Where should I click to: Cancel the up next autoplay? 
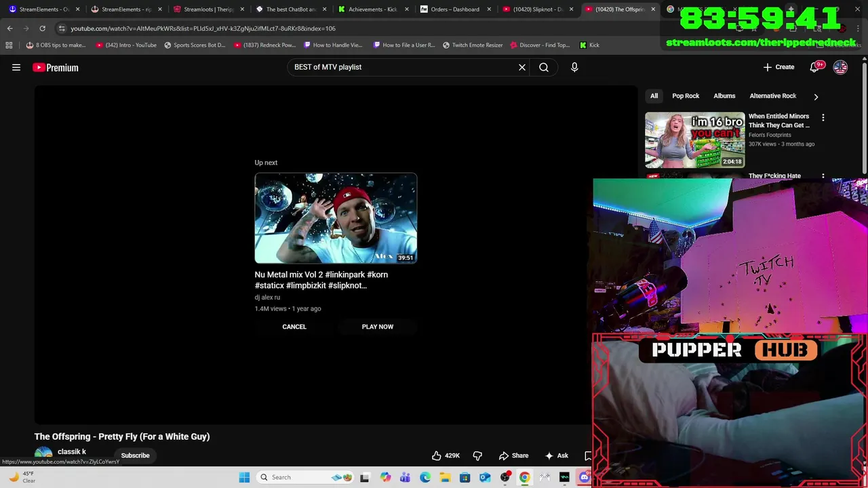pyautogui.click(x=294, y=327)
